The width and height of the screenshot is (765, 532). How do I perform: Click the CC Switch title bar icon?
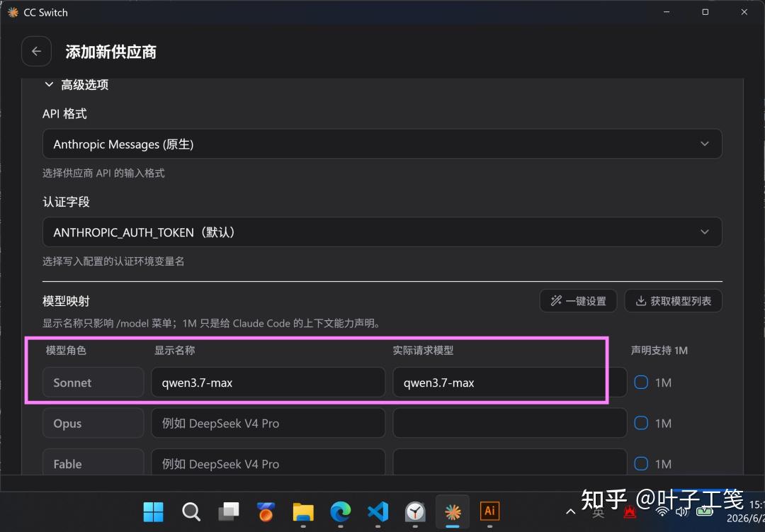[13, 12]
